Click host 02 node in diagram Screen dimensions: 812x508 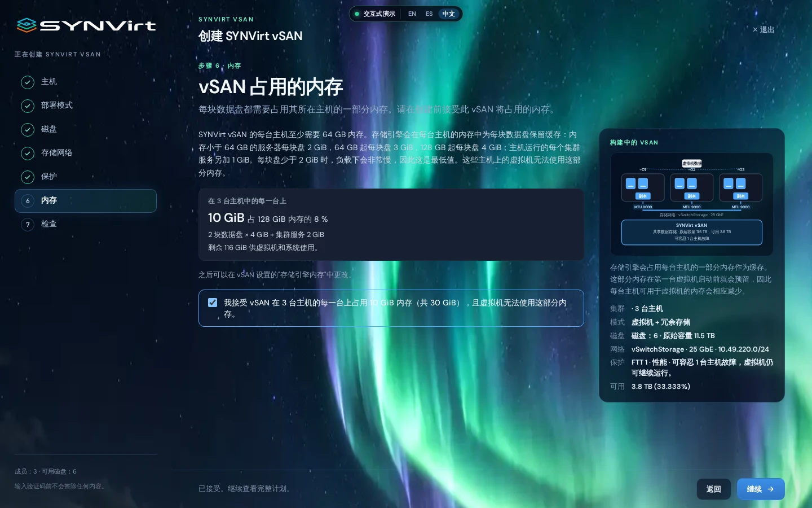[692, 187]
